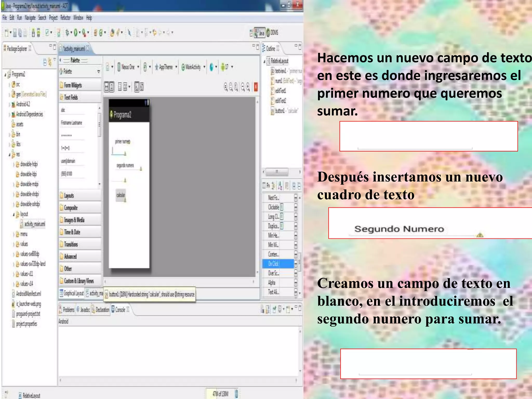Image resolution: width=532 pixels, height=399 pixels.
Task: Open the Help menu
Action: click(89, 18)
